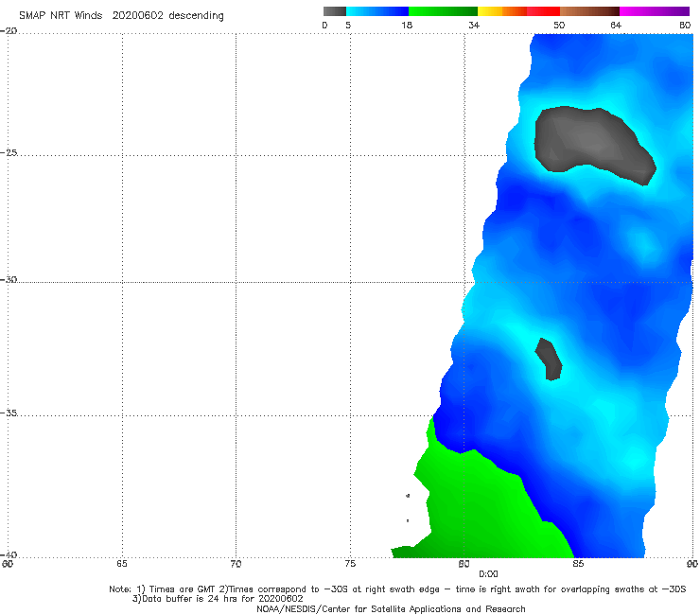Click the brown 50-64 segment of the color bar
This screenshot has height=615, width=700.
point(589,11)
